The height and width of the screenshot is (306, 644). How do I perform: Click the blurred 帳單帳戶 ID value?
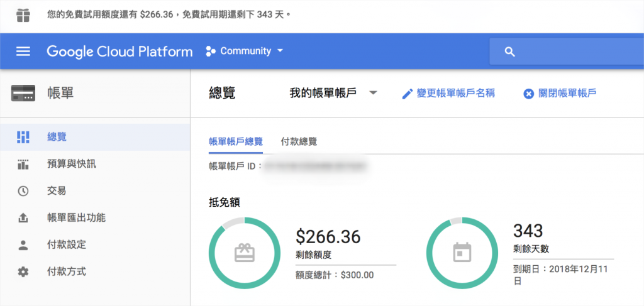314,167
